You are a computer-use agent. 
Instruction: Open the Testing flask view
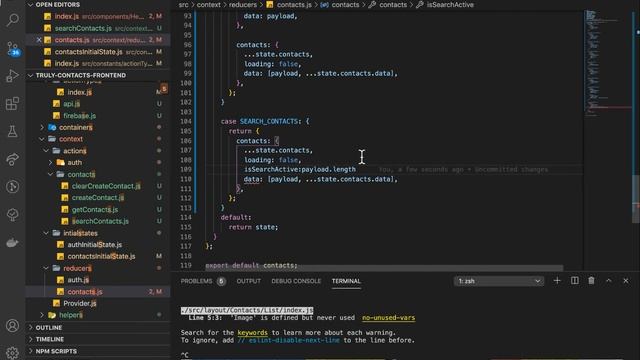(13, 131)
